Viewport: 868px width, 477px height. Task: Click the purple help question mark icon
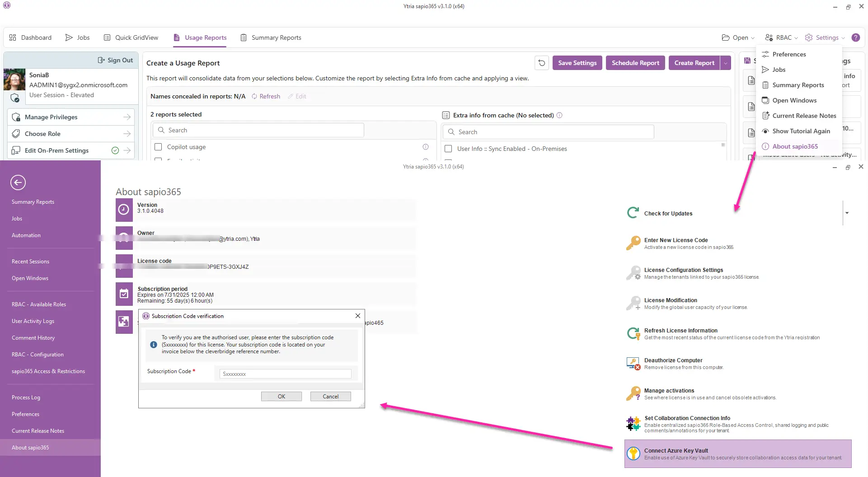[x=856, y=37]
